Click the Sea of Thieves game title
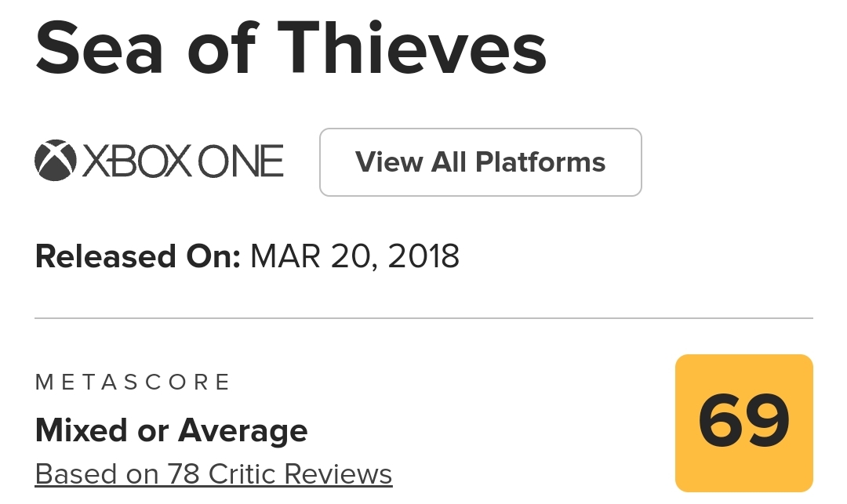The height and width of the screenshot is (504, 847). [290, 49]
